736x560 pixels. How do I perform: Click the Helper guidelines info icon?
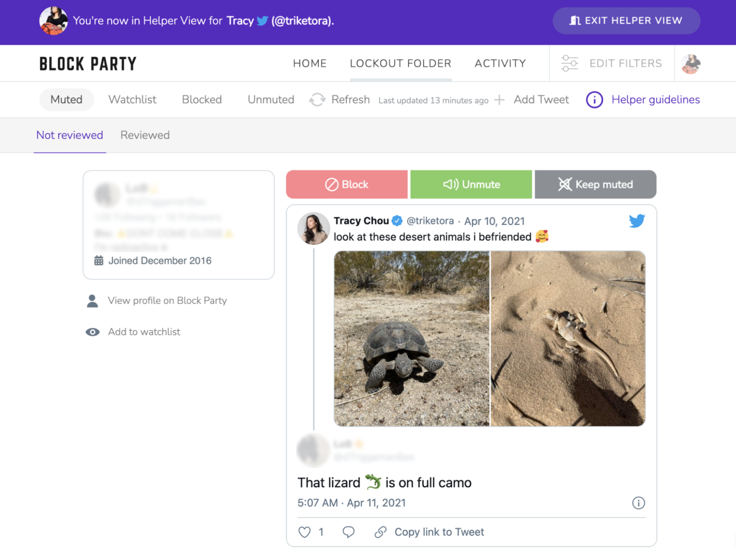(594, 100)
